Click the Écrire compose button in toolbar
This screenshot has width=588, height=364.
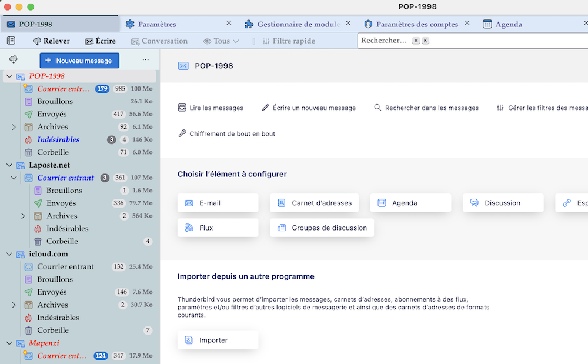pyautogui.click(x=100, y=41)
